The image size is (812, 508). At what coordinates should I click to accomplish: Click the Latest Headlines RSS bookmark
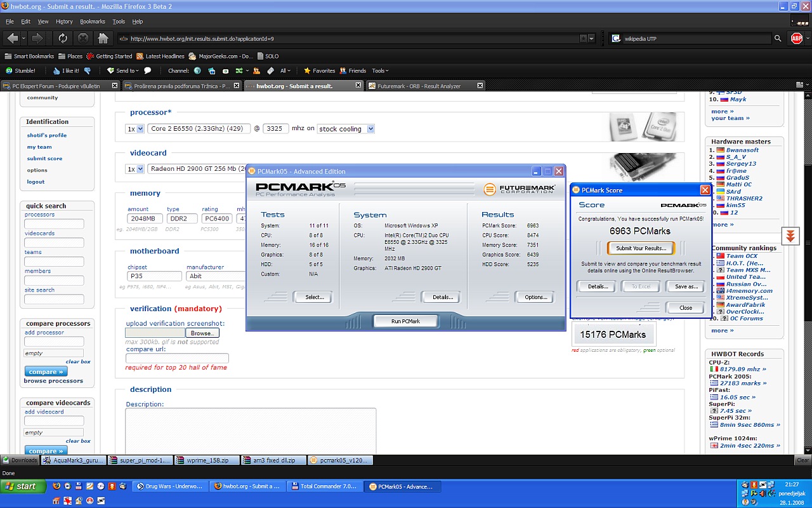pos(160,56)
